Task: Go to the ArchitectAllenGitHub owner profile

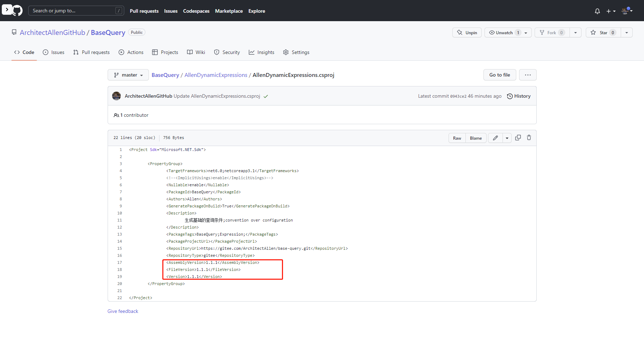Action: coord(52,32)
